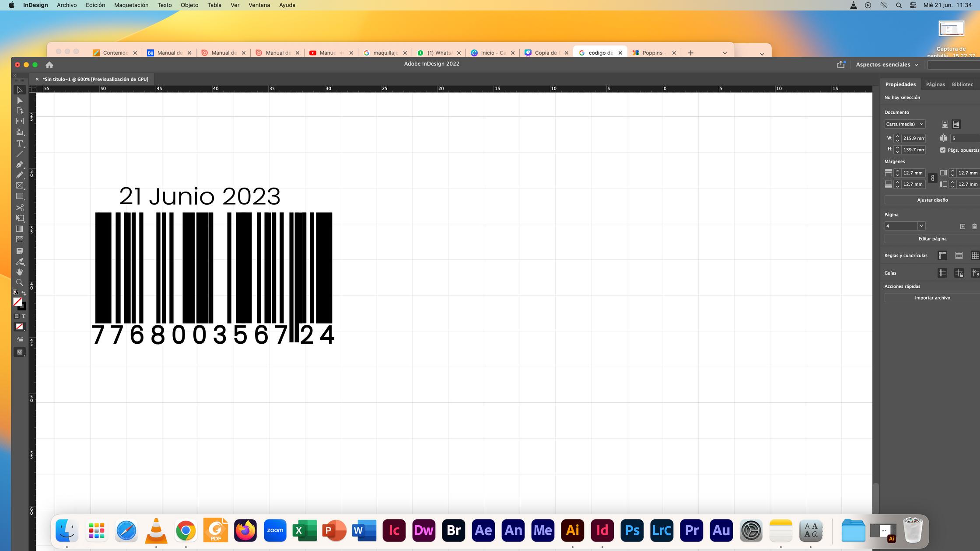Toggle the margins link chain icon
This screenshot has height=551, width=980.
tap(932, 178)
